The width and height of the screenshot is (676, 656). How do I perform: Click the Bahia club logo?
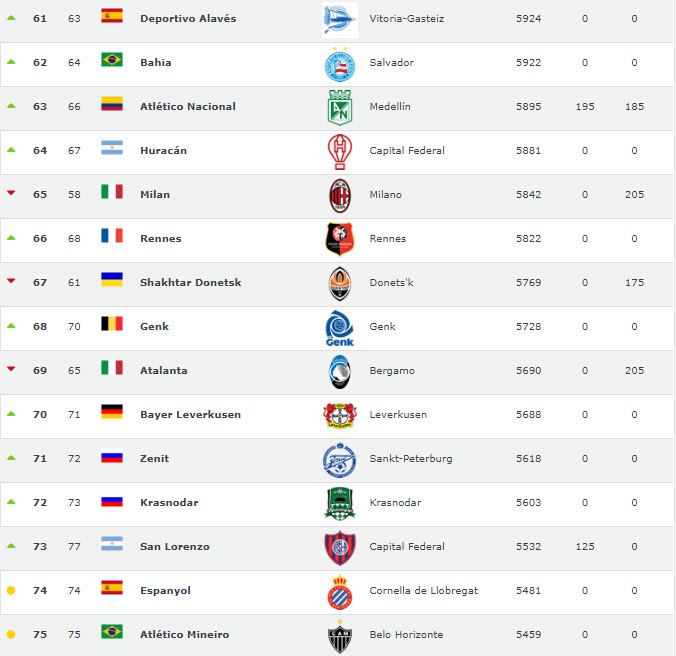click(x=340, y=65)
